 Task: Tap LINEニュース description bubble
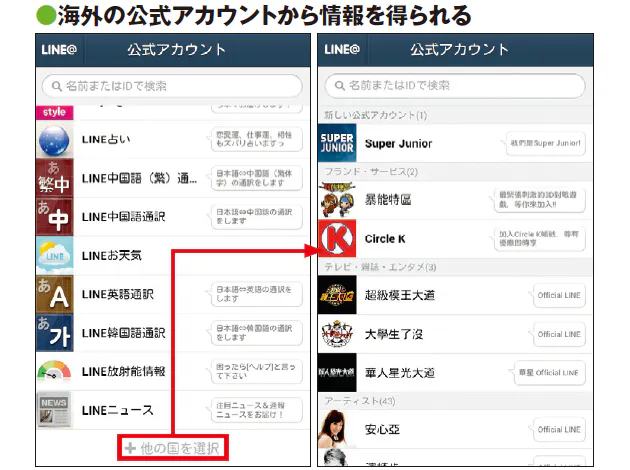point(256,410)
